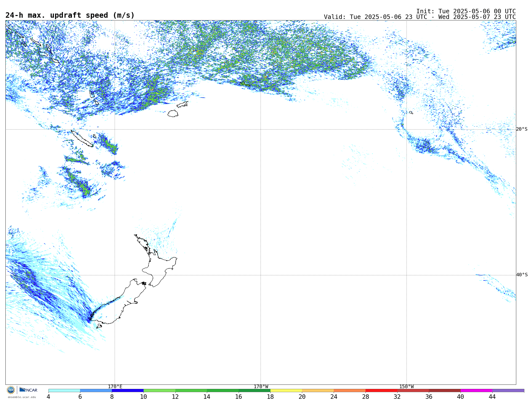Click the purple colorbar segment above 44
Image resolution: width=532 pixels, height=400 pixels.
coord(508,391)
